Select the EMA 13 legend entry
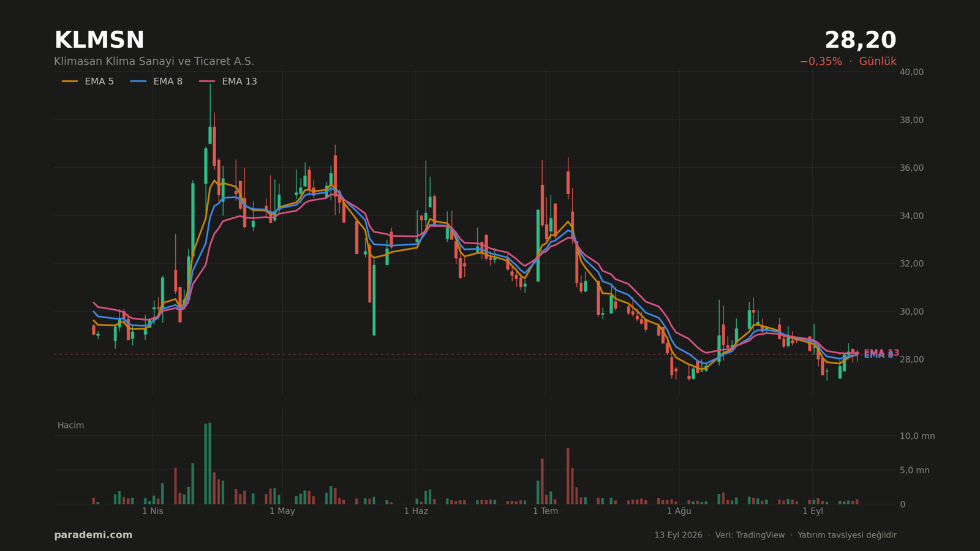 click(228, 81)
